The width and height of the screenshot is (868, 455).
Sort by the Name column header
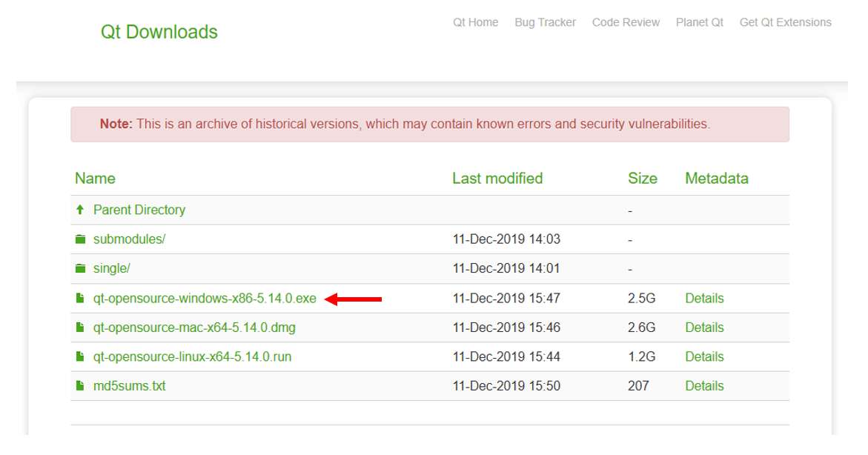pyautogui.click(x=95, y=179)
